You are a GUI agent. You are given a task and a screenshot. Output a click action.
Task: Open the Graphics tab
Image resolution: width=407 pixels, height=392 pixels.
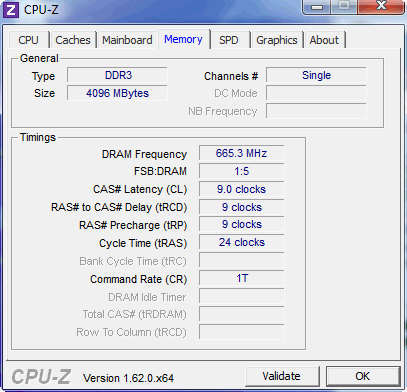277,40
